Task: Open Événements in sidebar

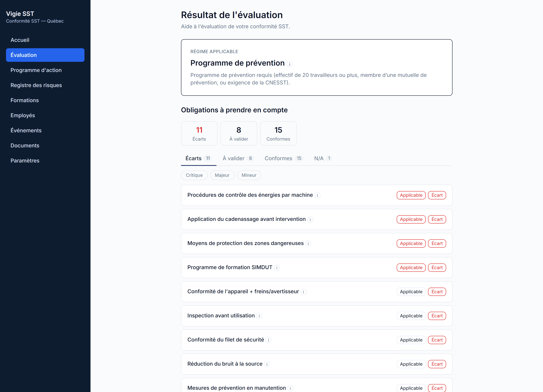Action: point(45,130)
